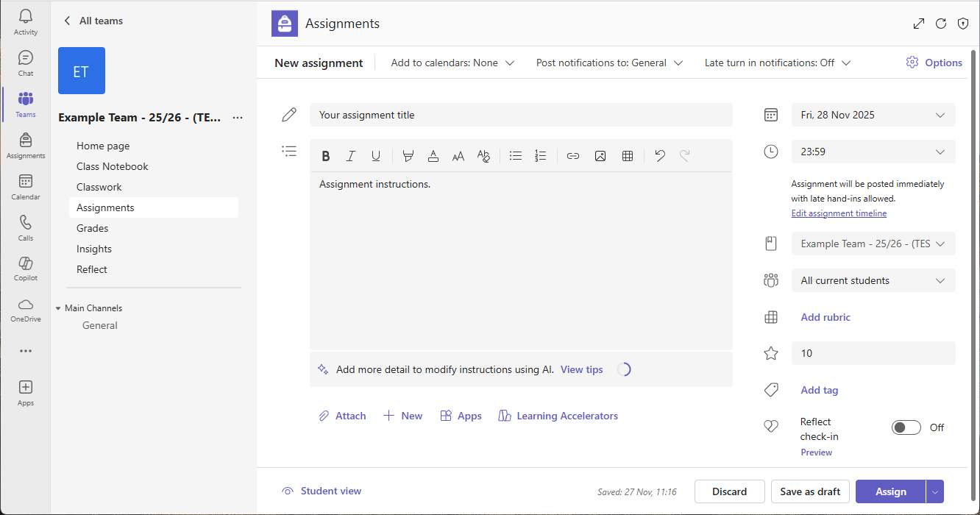Undo the last edit in editor
This screenshot has width=980, height=515.
[x=660, y=156]
